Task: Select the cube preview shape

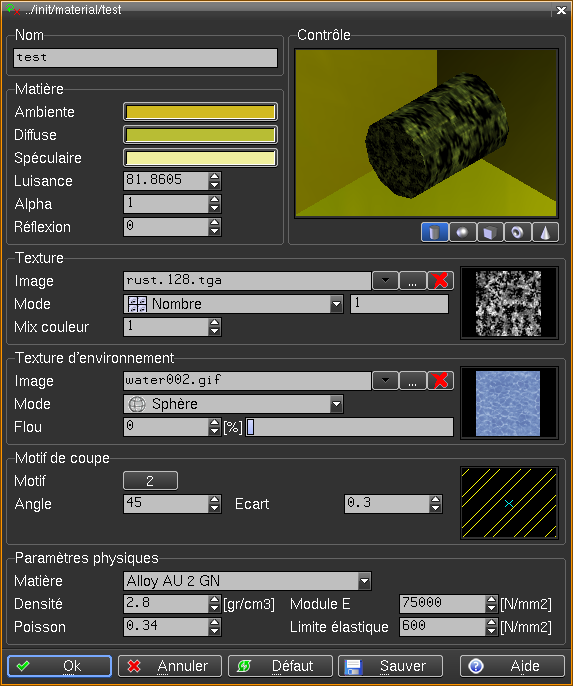Action: pyautogui.click(x=490, y=232)
